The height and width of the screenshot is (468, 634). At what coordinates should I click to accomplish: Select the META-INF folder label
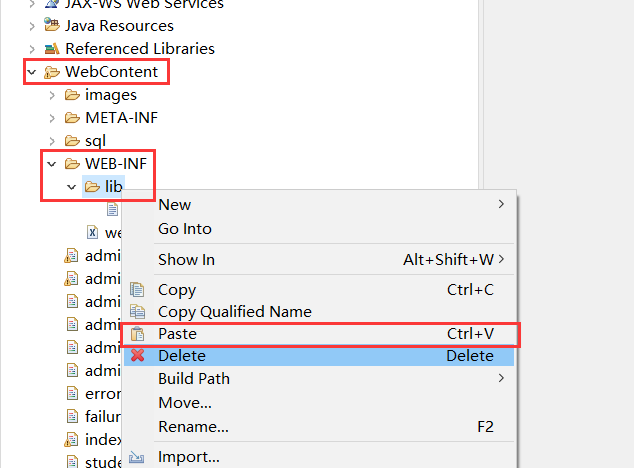click(x=121, y=118)
